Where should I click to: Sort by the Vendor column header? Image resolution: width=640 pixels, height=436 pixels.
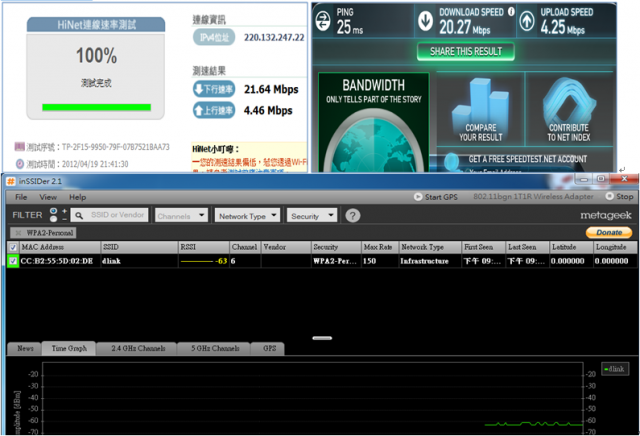tap(286, 247)
